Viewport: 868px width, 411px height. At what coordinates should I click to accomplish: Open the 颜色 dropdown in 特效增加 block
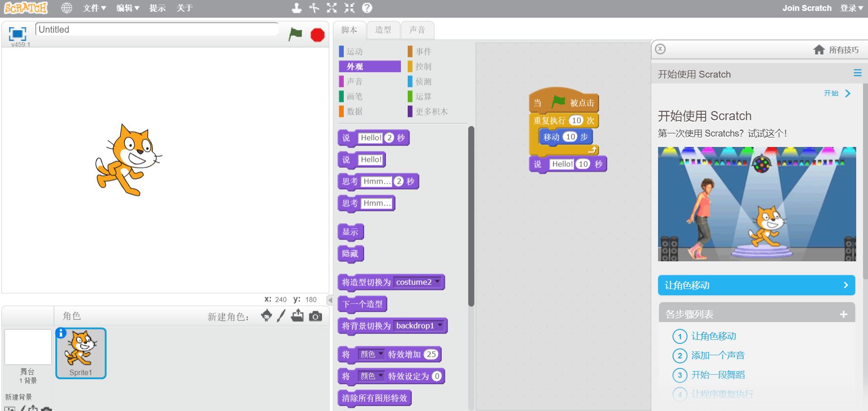pos(371,354)
